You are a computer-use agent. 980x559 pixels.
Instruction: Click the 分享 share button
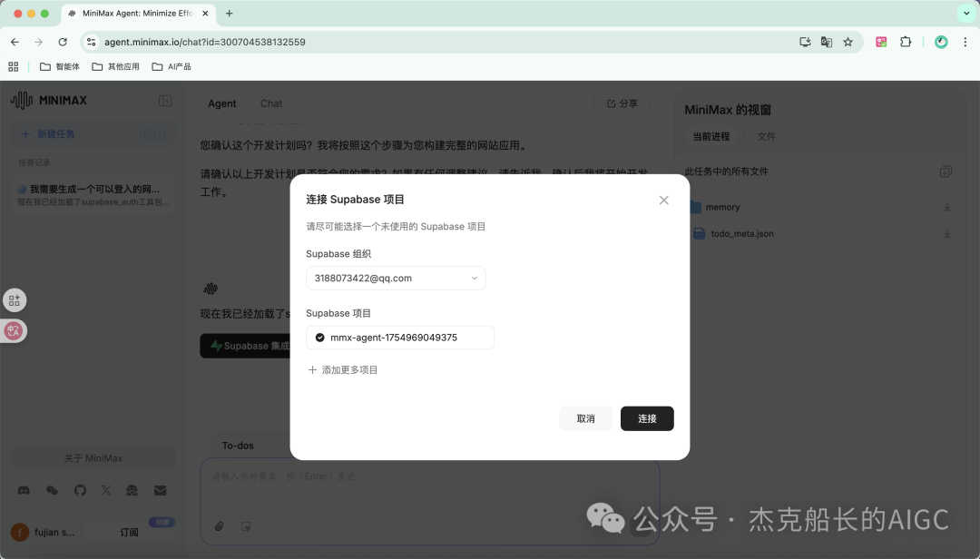(x=622, y=103)
